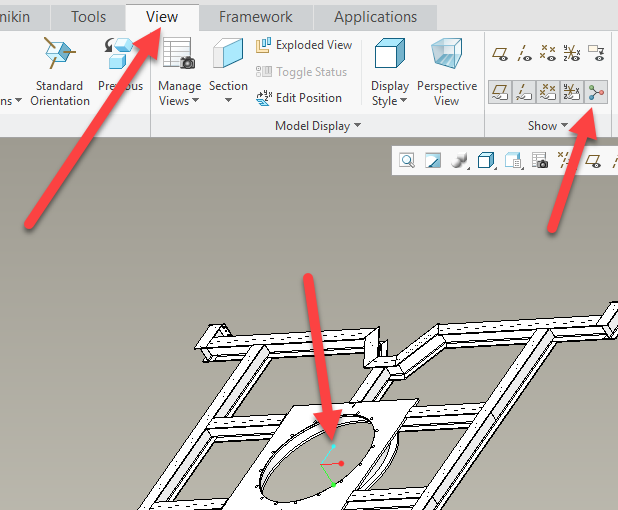Toggle plane display in graphics toolbar
The image size is (618, 510).
(x=593, y=161)
